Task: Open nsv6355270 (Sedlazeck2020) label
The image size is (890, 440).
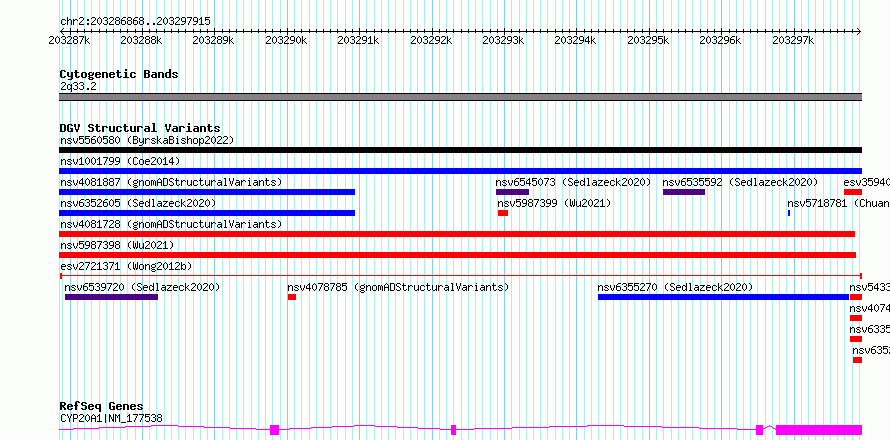Action: click(675, 287)
